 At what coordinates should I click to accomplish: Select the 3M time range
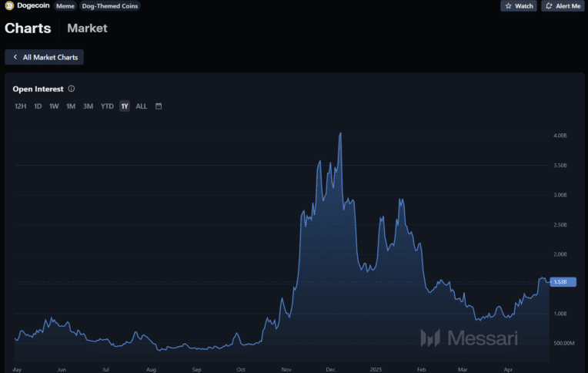(x=89, y=106)
